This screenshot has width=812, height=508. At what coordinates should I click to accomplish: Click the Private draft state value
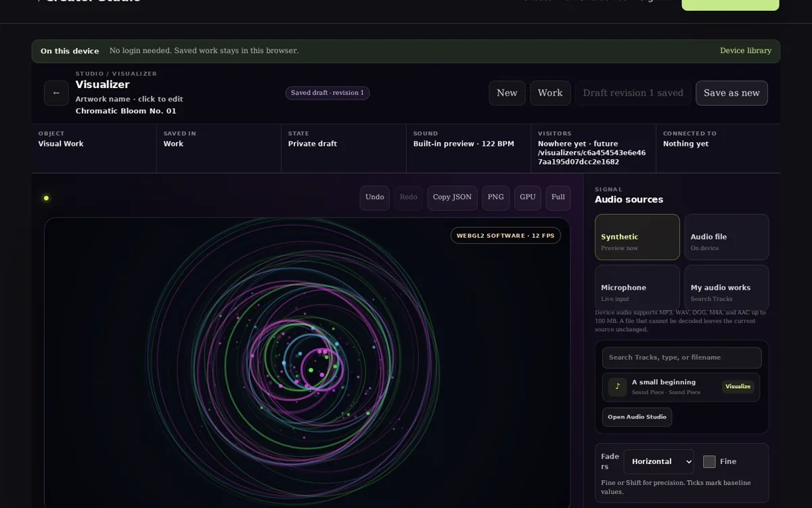[x=313, y=144]
